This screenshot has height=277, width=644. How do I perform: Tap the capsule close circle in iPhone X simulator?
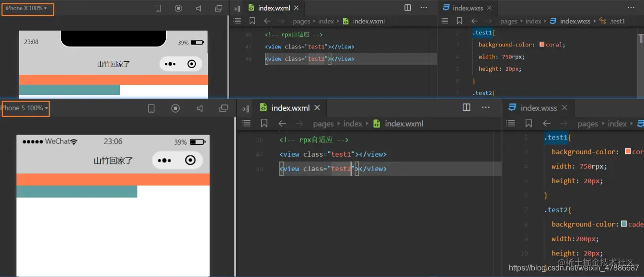pyautogui.click(x=192, y=64)
